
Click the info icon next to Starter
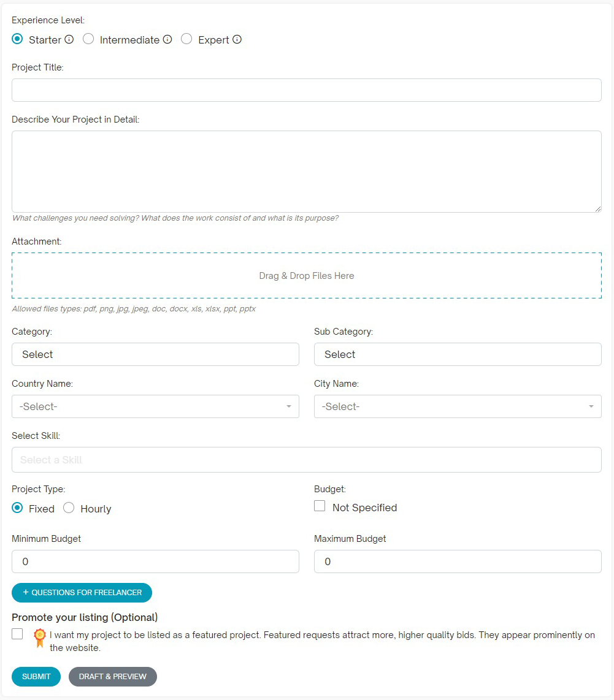point(69,40)
